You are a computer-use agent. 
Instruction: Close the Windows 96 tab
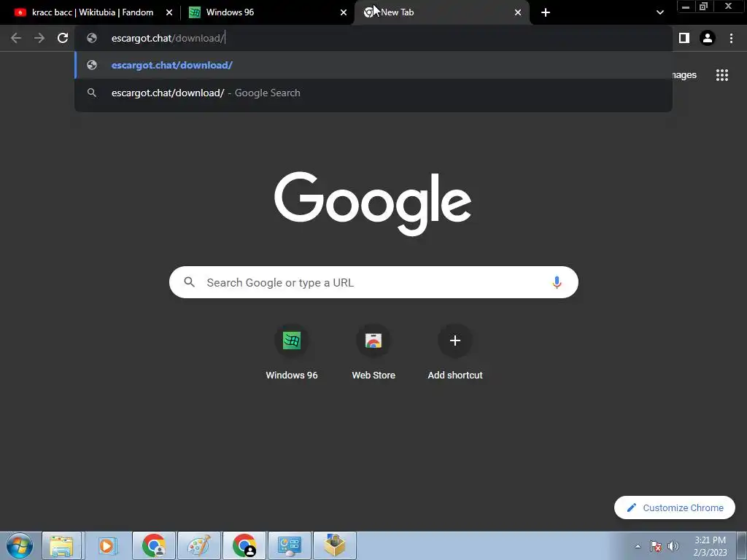(x=344, y=12)
